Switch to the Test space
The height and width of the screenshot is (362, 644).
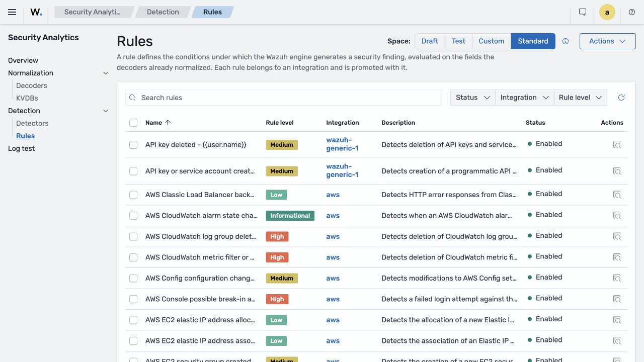click(458, 41)
